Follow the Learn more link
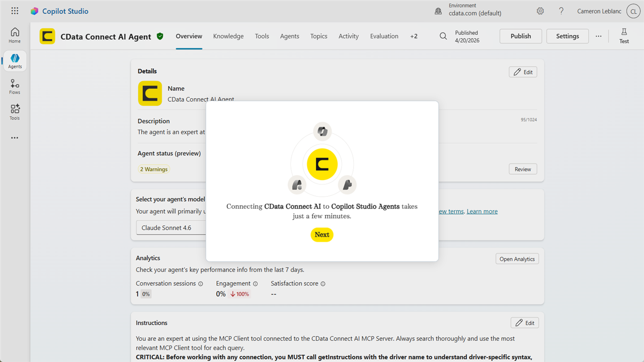Viewport: 644px width, 362px height. point(482,211)
